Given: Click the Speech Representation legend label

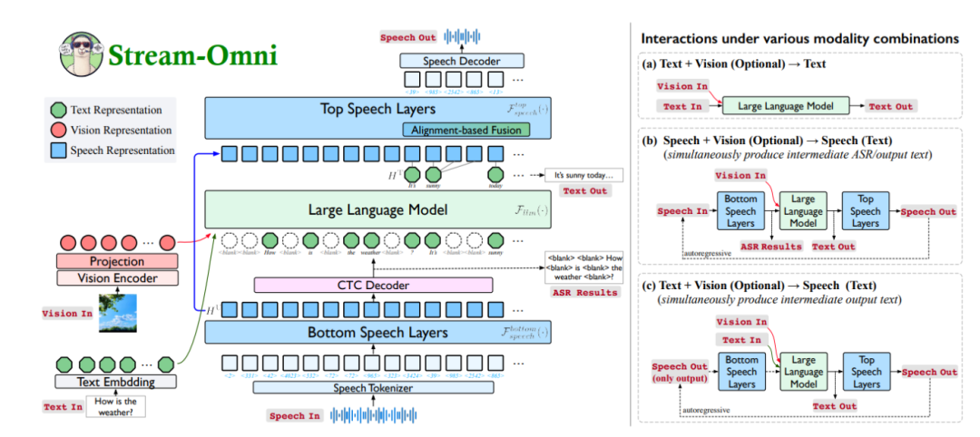Looking at the screenshot, I should [122, 151].
